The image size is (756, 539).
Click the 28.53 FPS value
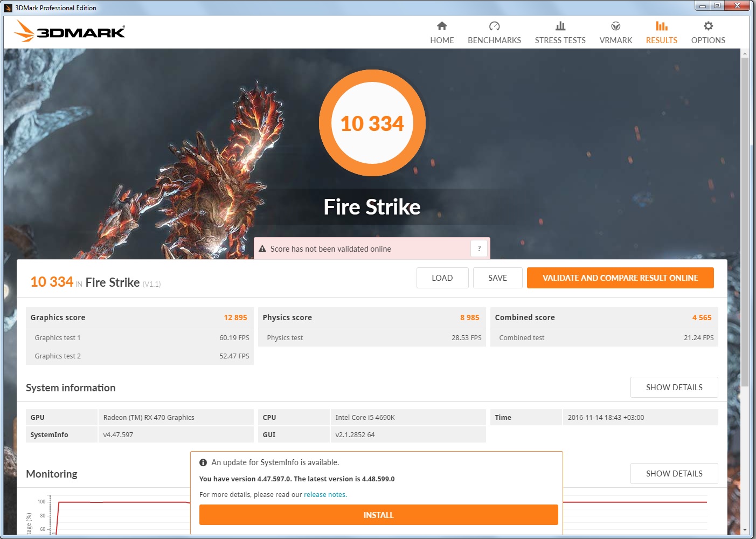[x=467, y=338]
